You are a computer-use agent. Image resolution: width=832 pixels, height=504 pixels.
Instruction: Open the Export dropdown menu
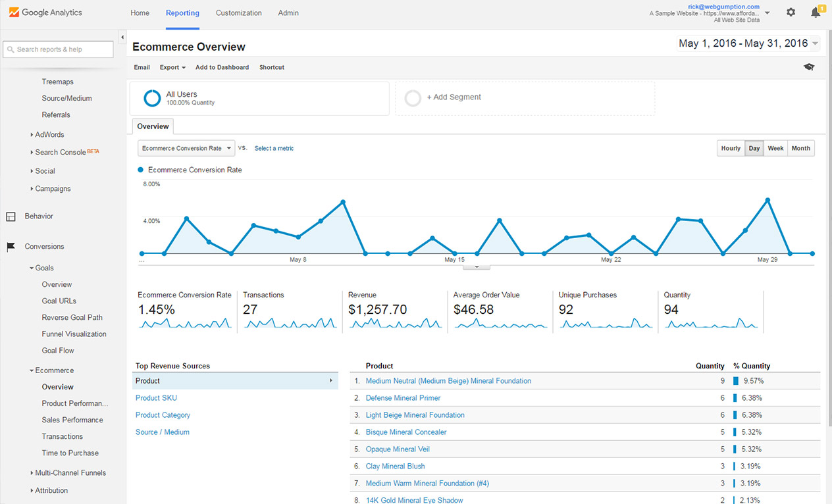pyautogui.click(x=172, y=67)
